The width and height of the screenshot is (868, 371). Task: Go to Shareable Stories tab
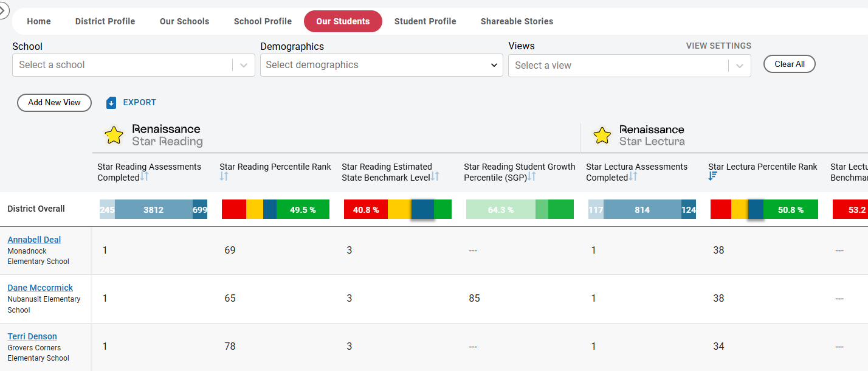tap(517, 21)
